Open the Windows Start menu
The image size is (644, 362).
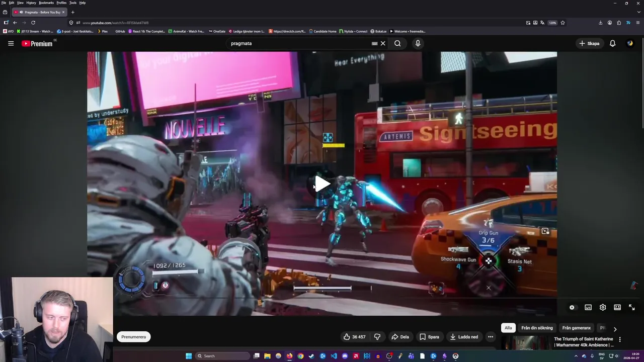189,356
